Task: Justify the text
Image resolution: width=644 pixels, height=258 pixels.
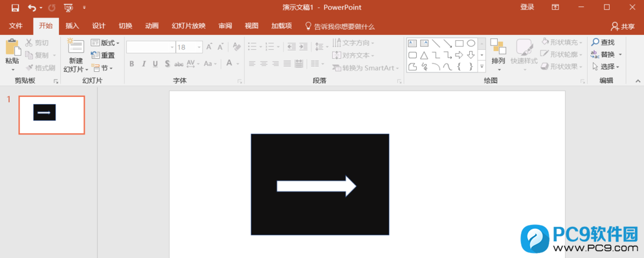Action: point(287,63)
